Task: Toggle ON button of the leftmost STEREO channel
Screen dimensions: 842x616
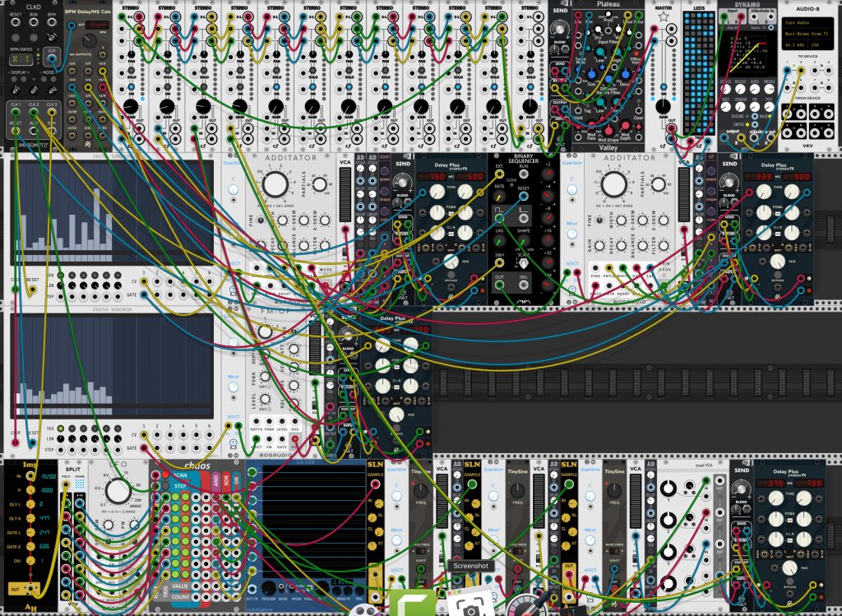Action: 131,87
